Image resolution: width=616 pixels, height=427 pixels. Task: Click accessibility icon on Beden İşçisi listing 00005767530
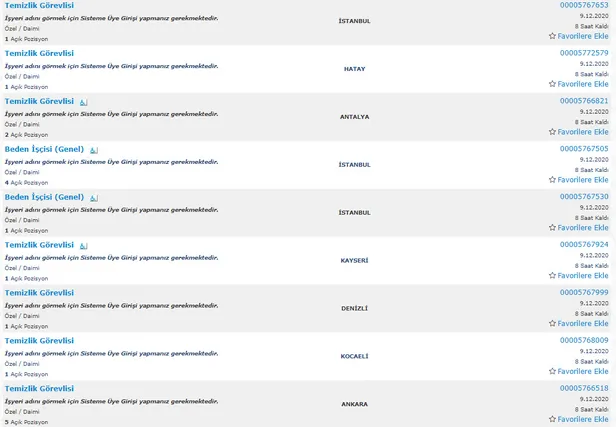[94, 198]
